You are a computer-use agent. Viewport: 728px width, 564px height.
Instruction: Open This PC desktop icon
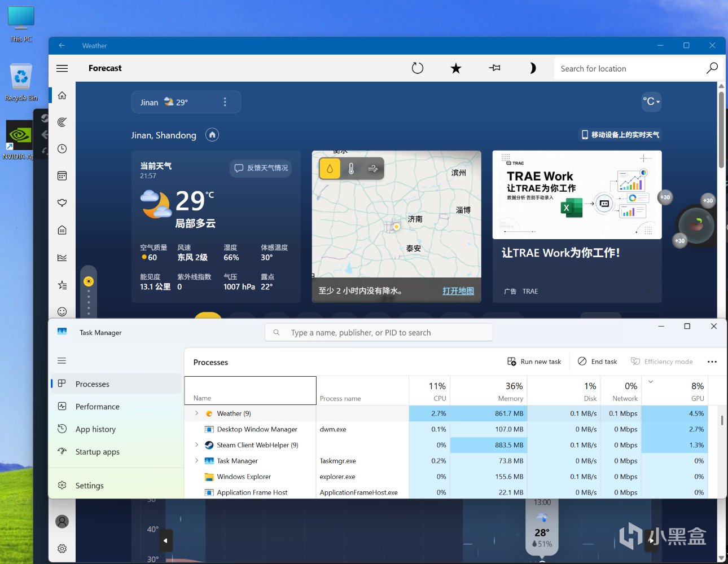(x=21, y=25)
